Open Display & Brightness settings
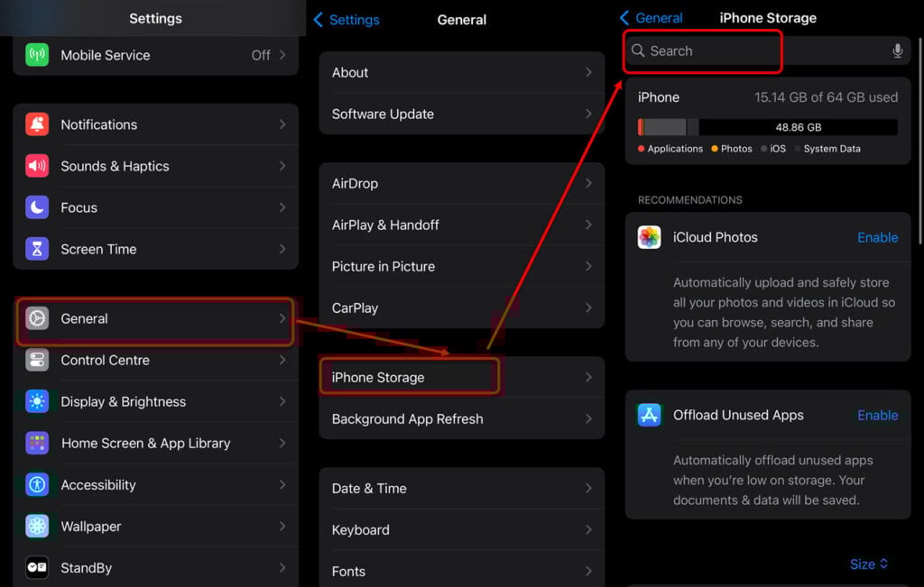 point(155,401)
